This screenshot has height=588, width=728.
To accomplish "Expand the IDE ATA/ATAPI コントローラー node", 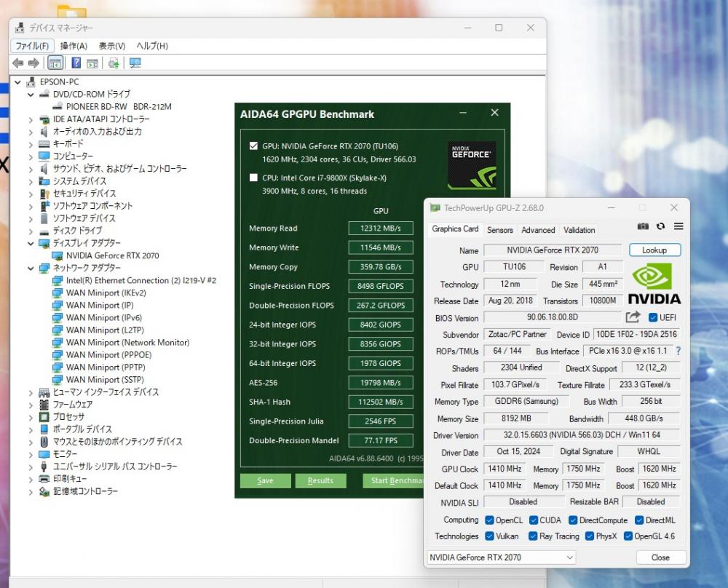I will 31,120.
